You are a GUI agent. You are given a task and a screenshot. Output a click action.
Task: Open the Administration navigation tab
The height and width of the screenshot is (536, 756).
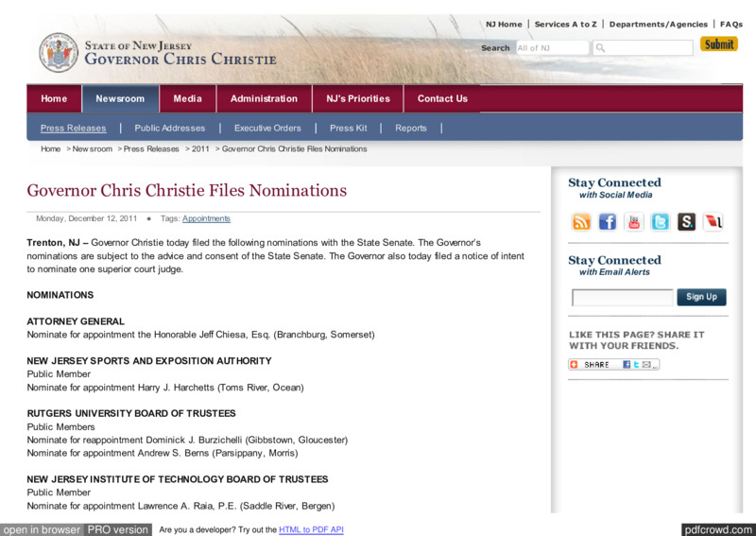[x=264, y=99]
